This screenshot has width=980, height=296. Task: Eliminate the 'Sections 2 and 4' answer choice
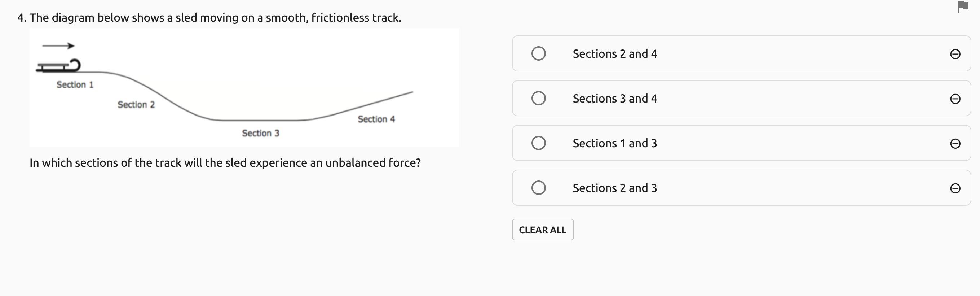pyautogui.click(x=955, y=54)
